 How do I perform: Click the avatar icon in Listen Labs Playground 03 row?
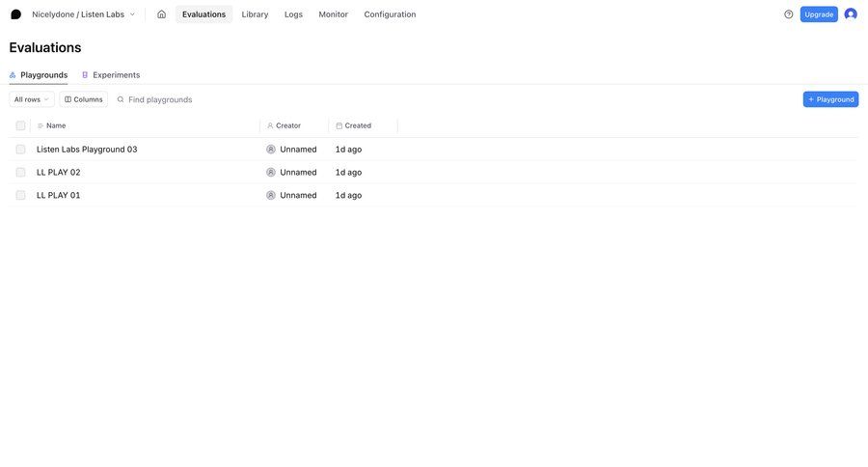[271, 150]
